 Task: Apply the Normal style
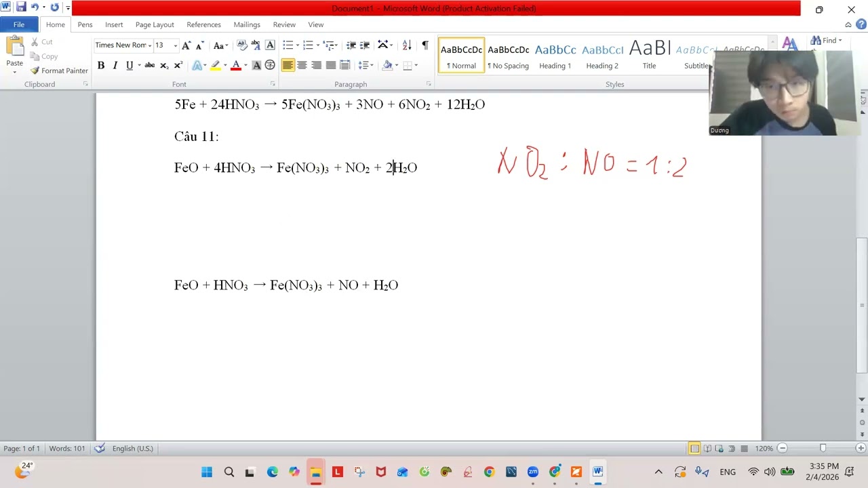pos(461,55)
